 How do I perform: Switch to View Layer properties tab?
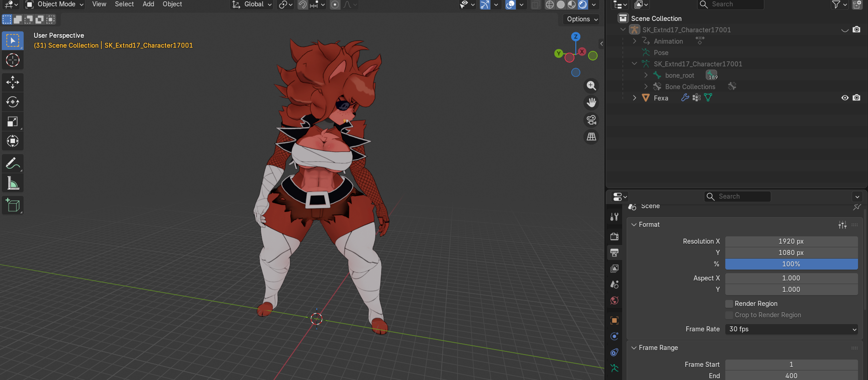click(x=614, y=268)
